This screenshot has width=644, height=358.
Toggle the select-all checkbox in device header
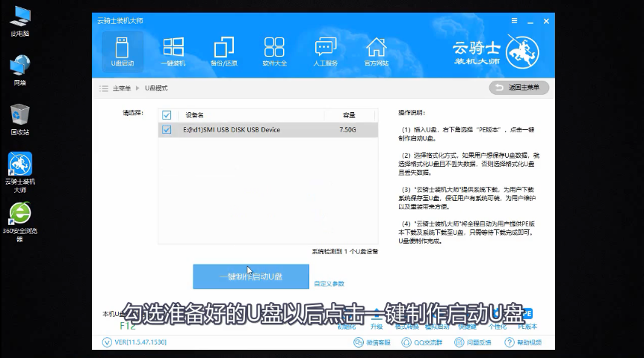point(167,115)
